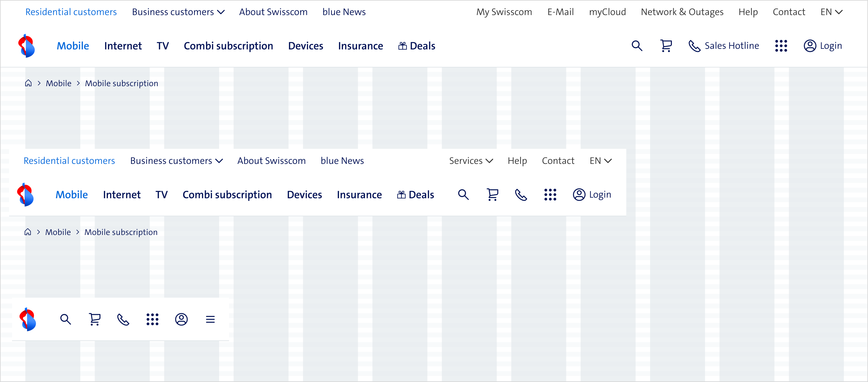The height and width of the screenshot is (382, 868).
Task: Click Residential customers in the middle header
Action: (69, 161)
